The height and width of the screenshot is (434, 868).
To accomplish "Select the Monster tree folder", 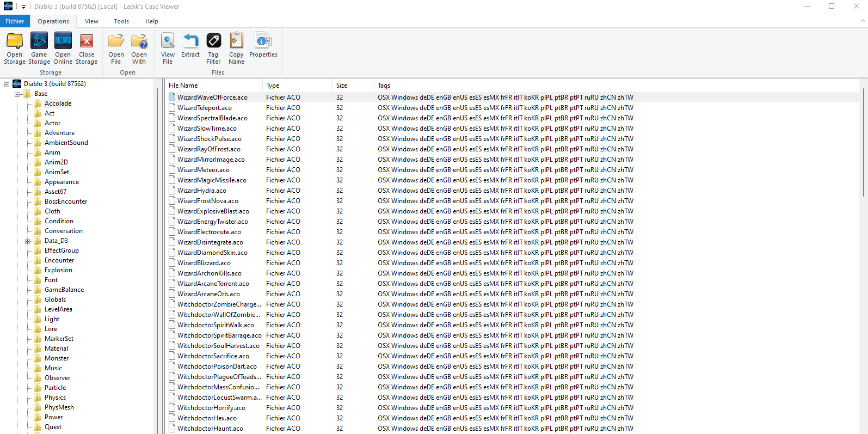I will point(57,358).
